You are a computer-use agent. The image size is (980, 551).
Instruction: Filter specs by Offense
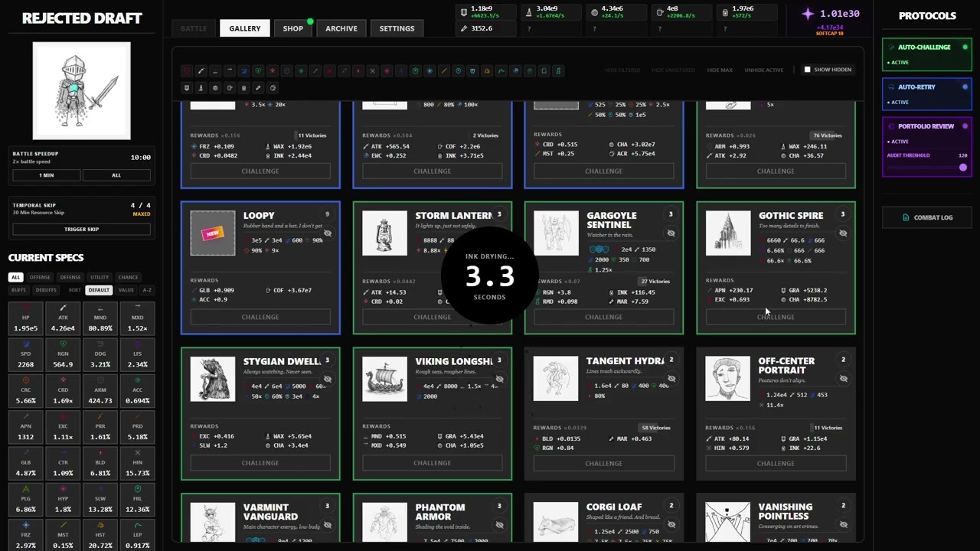pos(40,277)
